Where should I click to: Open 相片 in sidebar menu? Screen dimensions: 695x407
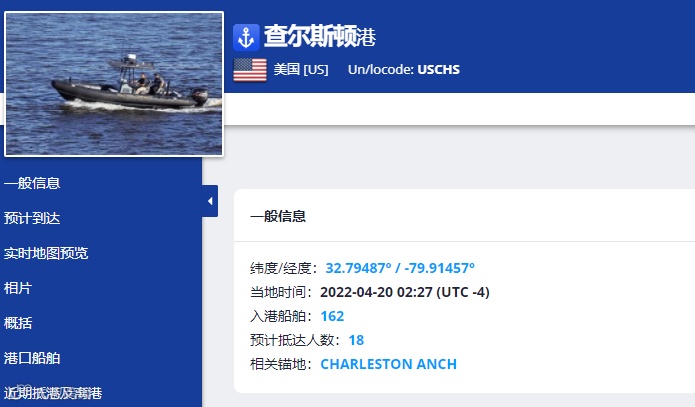[x=18, y=288]
